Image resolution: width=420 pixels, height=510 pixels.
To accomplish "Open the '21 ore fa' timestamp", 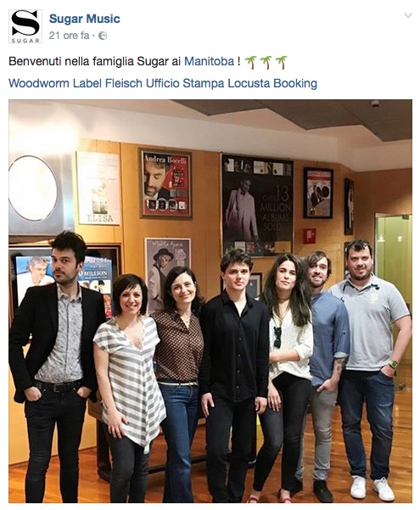I will pos(69,36).
